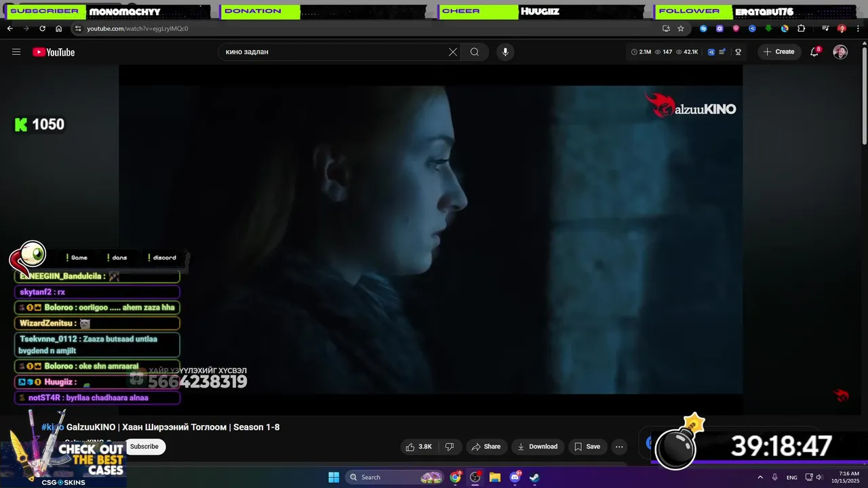Bookmark this page with the star icon

pos(681,28)
